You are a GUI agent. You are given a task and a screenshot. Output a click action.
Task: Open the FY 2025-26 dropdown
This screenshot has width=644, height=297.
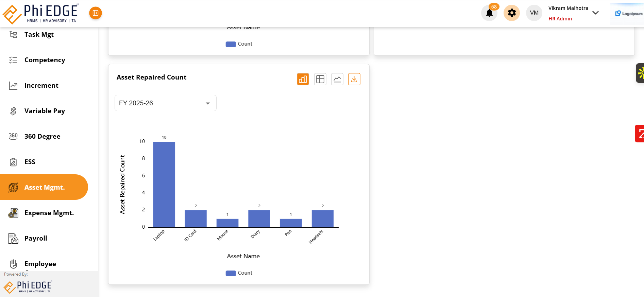coord(165,103)
